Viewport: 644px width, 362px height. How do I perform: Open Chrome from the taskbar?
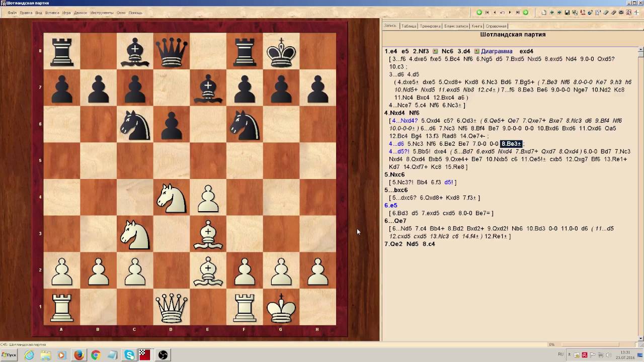pyautogui.click(x=95, y=355)
